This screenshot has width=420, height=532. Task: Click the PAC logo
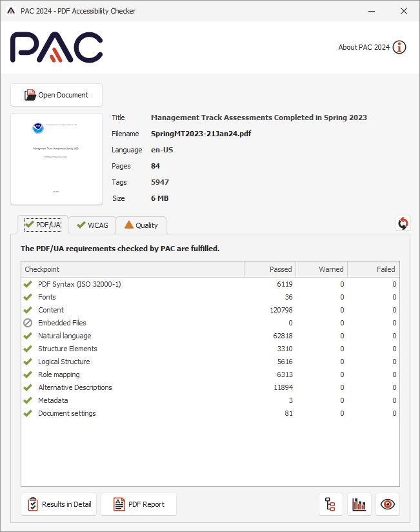coord(56,48)
